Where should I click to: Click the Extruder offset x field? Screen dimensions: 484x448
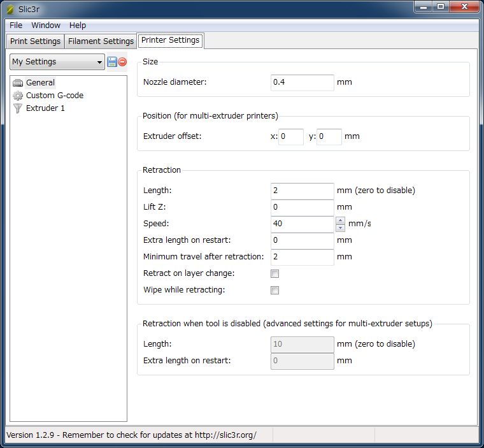point(291,136)
